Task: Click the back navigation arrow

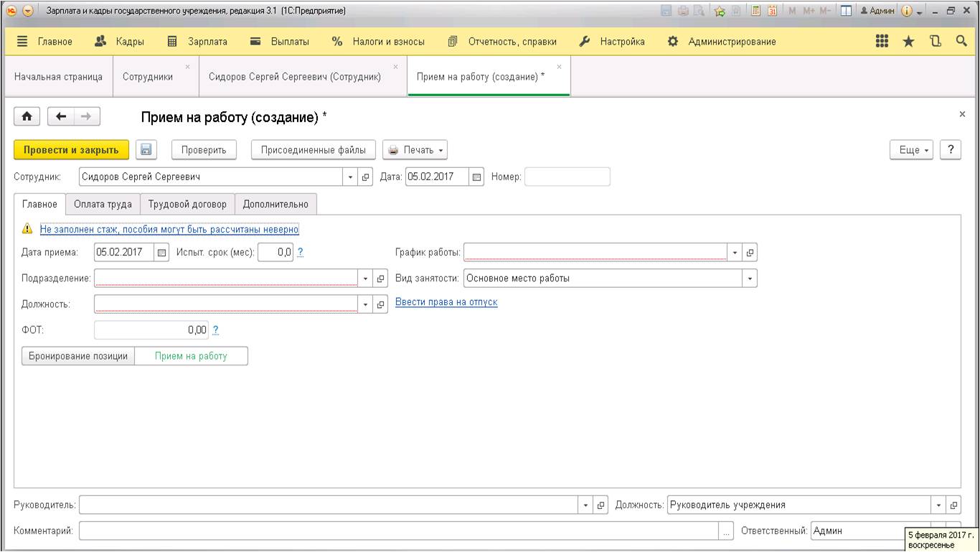Action: pyautogui.click(x=61, y=116)
